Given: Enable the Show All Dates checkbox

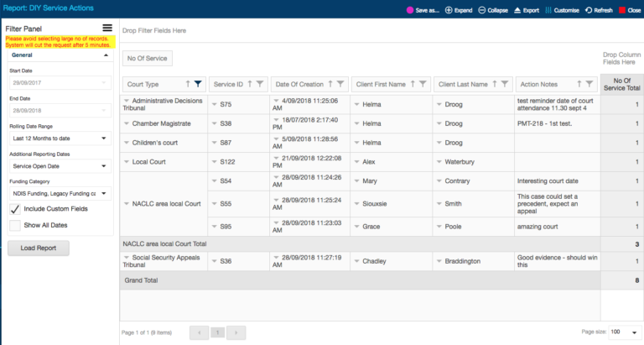Looking at the screenshot, I should coord(15,225).
